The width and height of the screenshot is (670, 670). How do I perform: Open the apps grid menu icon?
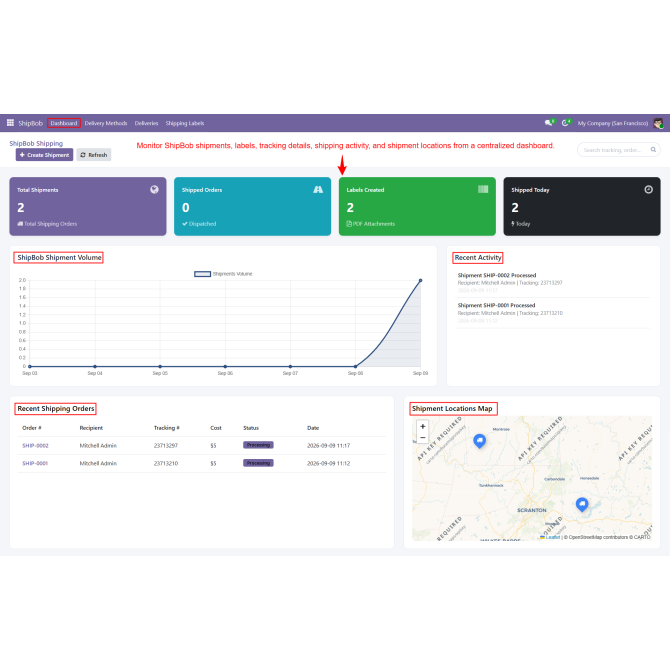[x=10, y=123]
